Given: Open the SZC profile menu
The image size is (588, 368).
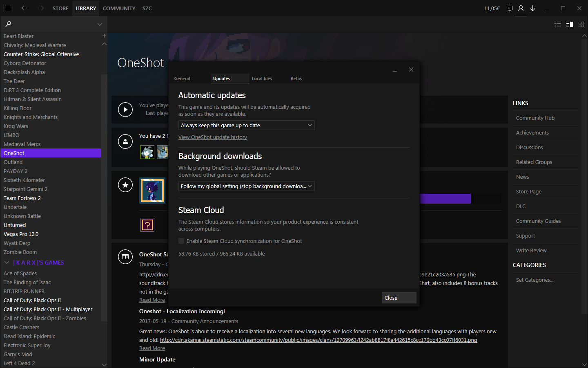Looking at the screenshot, I should click(147, 8).
